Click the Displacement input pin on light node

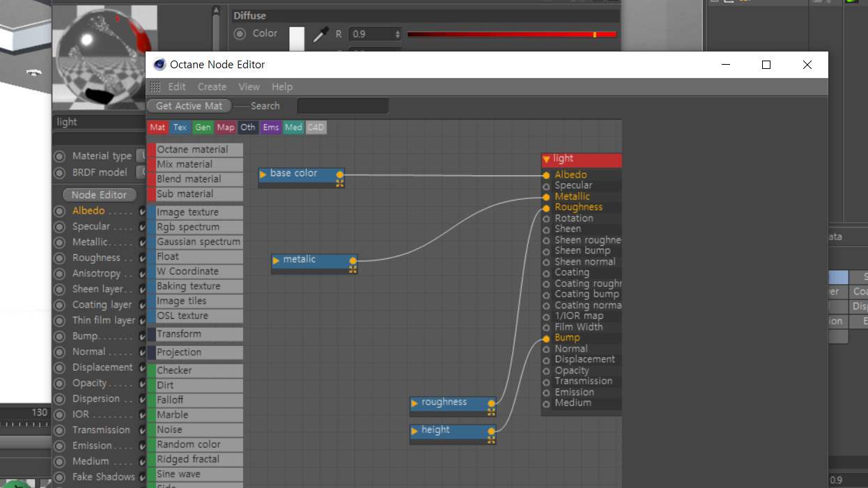(x=546, y=360)
